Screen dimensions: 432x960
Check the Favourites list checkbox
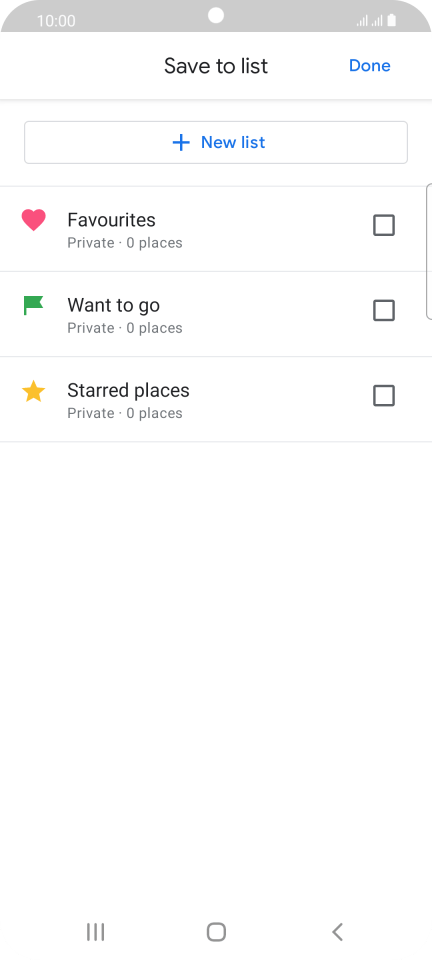tap(384, 225)
